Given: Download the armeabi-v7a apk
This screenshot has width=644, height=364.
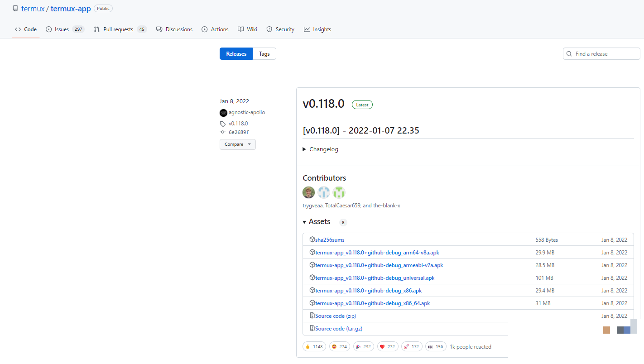Looking at the screenshot, I should (379, 265).
